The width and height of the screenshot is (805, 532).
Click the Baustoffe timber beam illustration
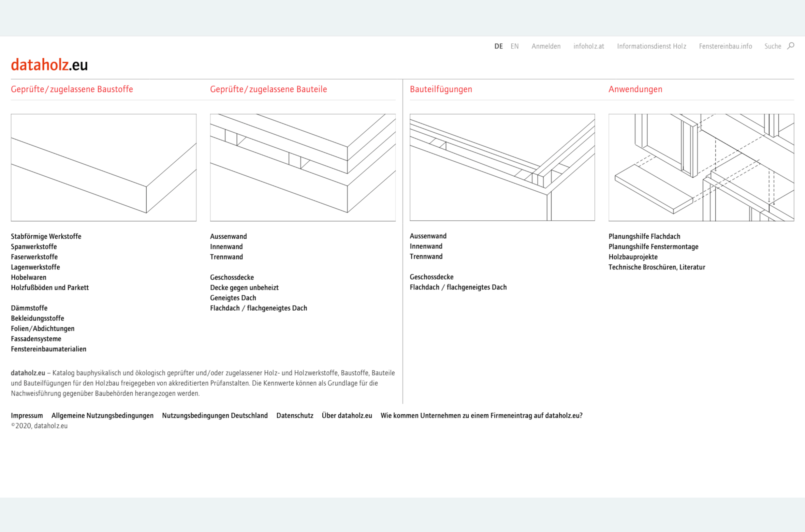(104, 167)
